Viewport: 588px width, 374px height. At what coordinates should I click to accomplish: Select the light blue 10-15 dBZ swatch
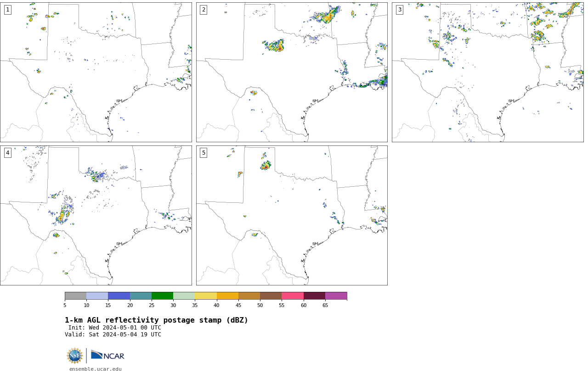click(x=97, y=296)
